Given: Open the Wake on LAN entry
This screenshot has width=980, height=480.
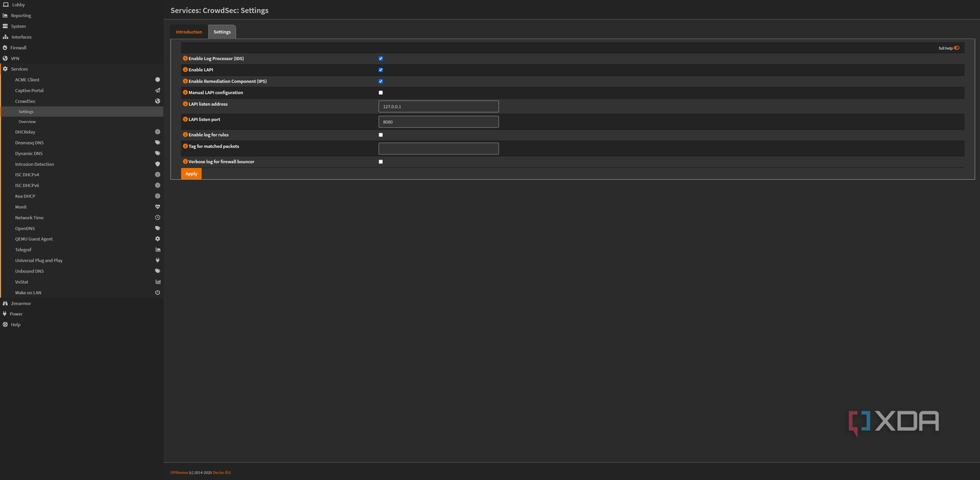Looking at the screenshot, I should [x=82, y=292].
